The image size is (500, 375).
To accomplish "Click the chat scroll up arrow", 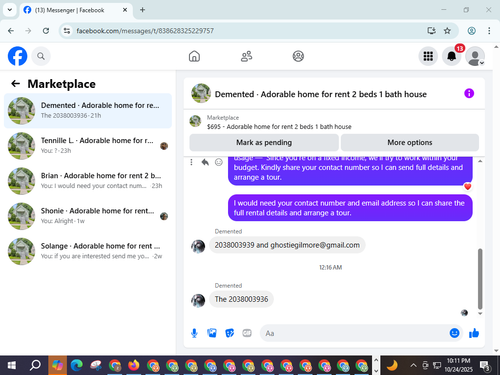I will coord(480,161).
